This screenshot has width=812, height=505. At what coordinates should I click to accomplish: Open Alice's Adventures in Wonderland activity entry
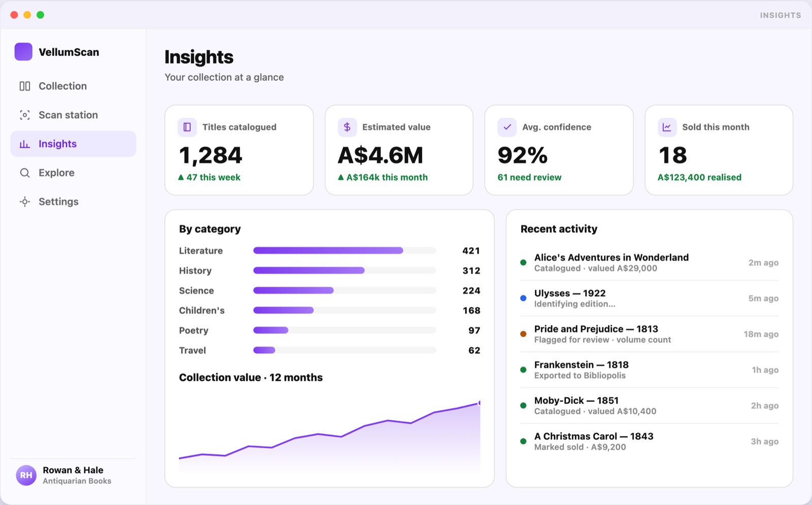pos(650,262)
